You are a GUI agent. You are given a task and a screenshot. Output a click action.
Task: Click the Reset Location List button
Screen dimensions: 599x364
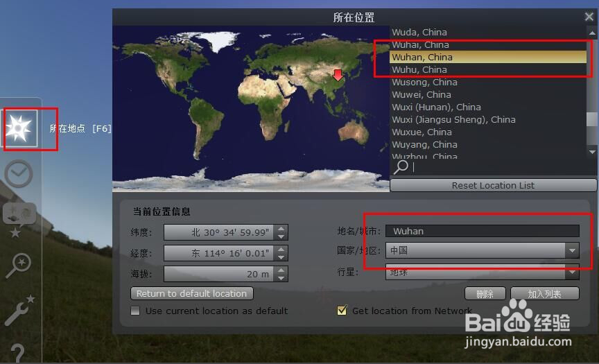point(493,185)
